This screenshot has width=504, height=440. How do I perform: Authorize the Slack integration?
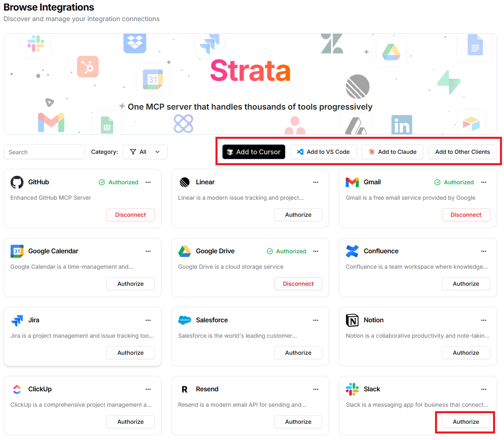(x=465, y=422)
